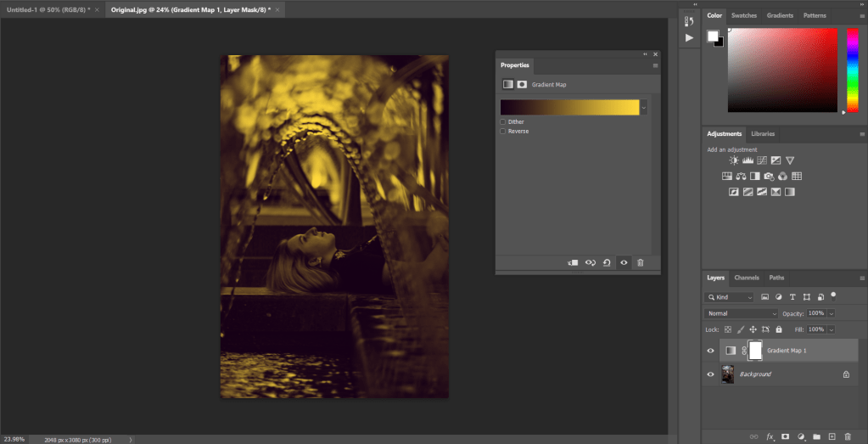Hide the Gradient Map 1 layer

[711, 351]
